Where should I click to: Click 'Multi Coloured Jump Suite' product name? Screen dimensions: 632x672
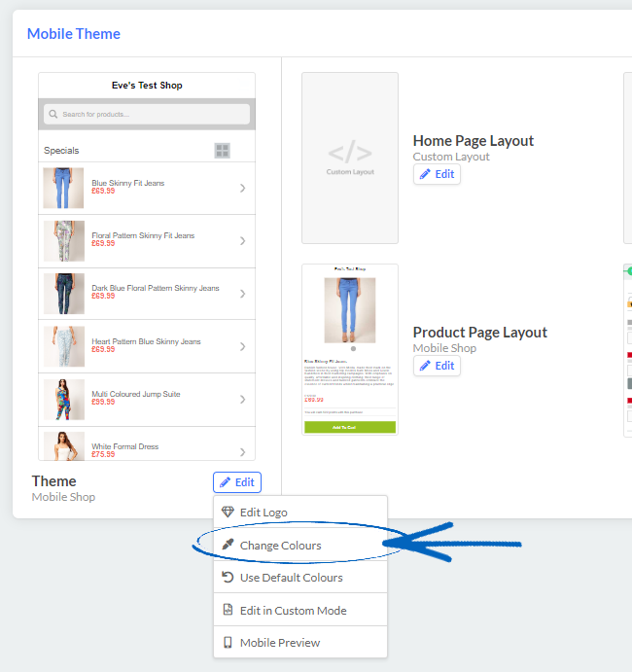coord(136,394)
